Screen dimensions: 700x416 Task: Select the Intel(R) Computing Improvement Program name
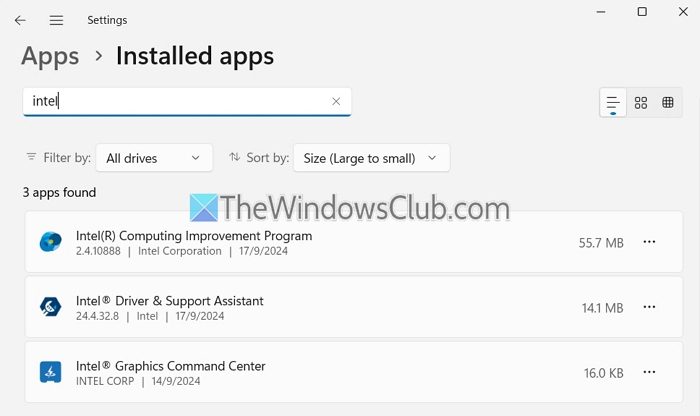tap(194, 236)
